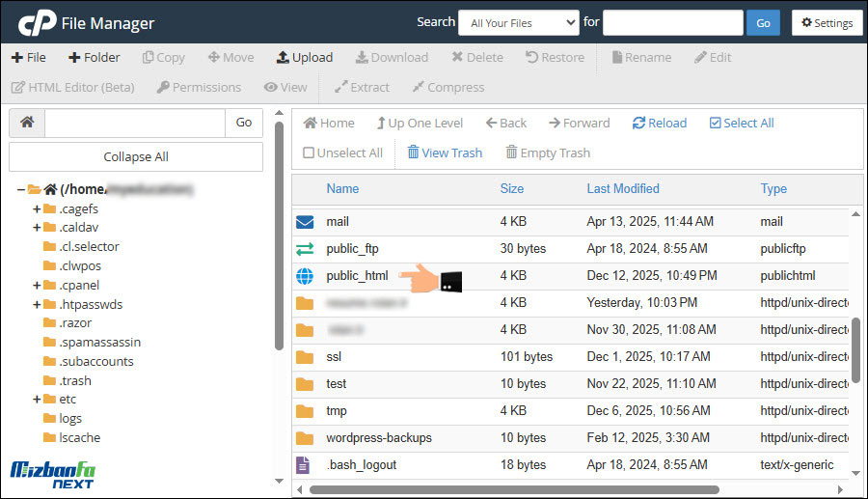The image size is (868, 499).
Task: Expand the etc folder in tree
Action: [x=37, y=400]
